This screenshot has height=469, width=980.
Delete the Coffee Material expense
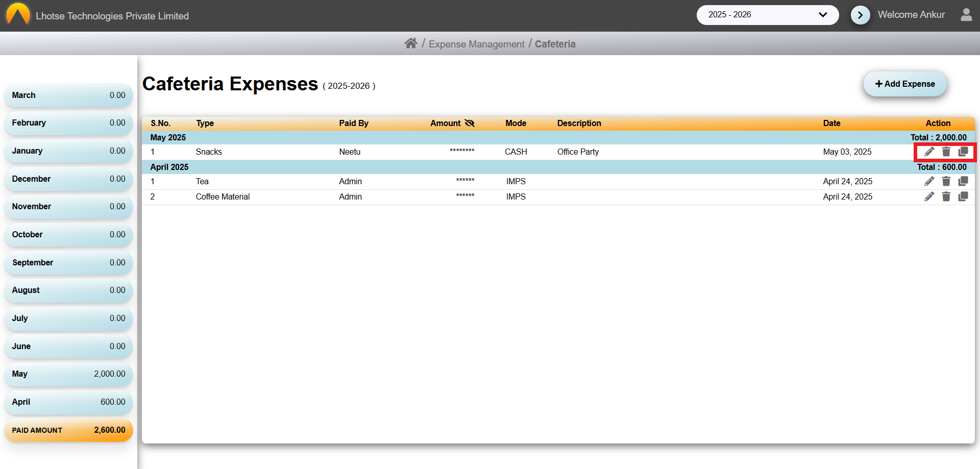(946, 196)
